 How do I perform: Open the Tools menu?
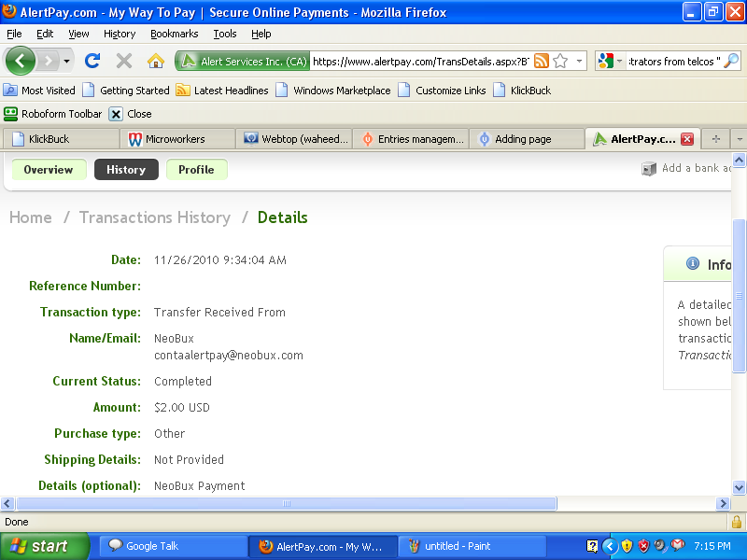(x=225, y=34)
